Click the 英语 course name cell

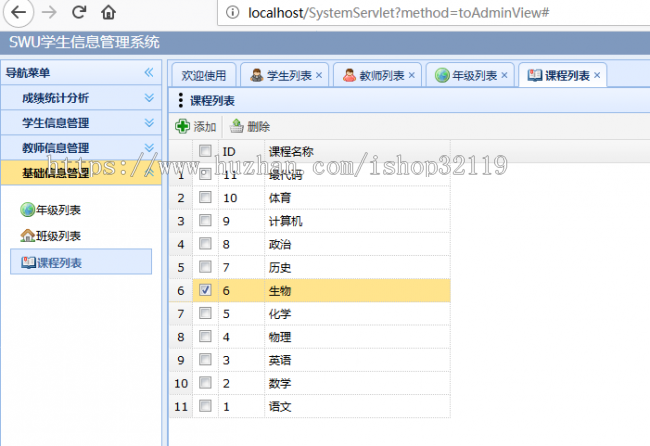point(357,360)
